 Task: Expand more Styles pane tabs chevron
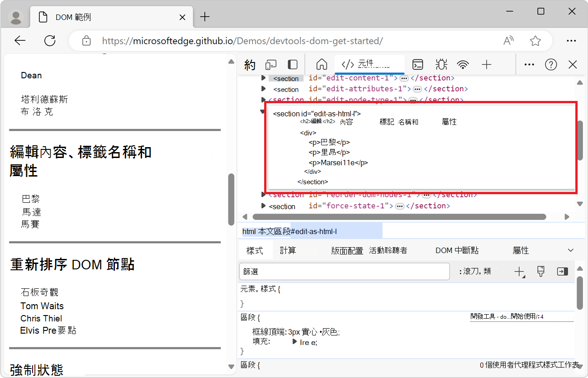pyautogui.click(x=571, y=250)
